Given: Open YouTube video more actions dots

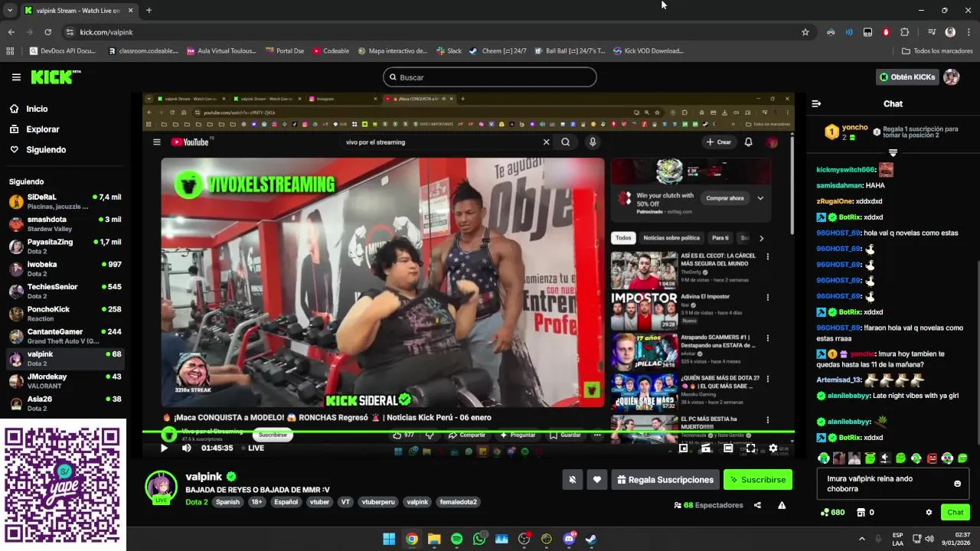Looking at the screenshot, I should 597,435.
